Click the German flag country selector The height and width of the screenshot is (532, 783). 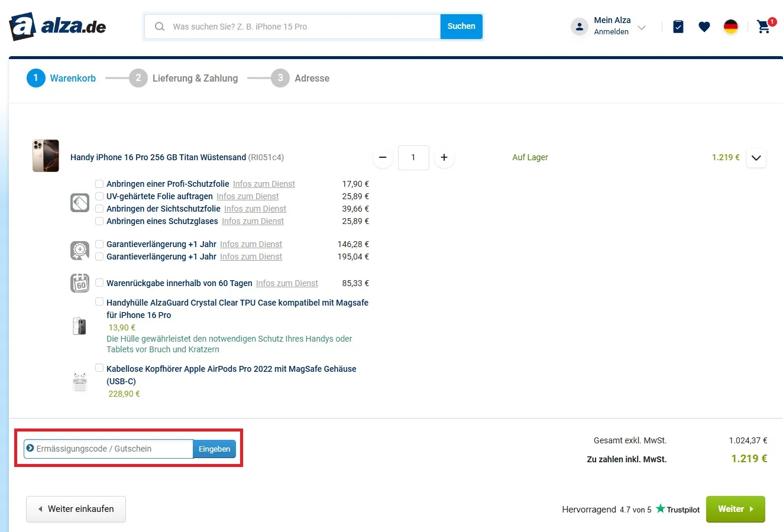coord(731,27)
